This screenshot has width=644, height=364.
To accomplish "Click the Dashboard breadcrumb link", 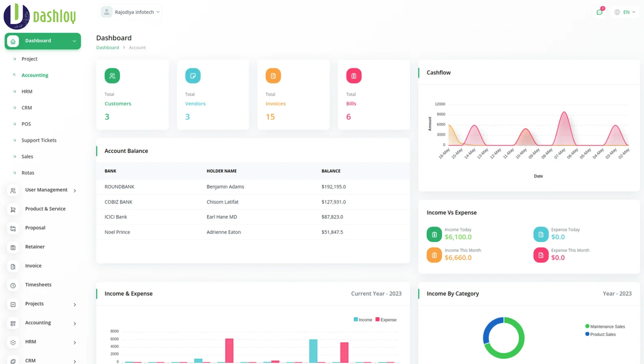I will pos(107,48).
